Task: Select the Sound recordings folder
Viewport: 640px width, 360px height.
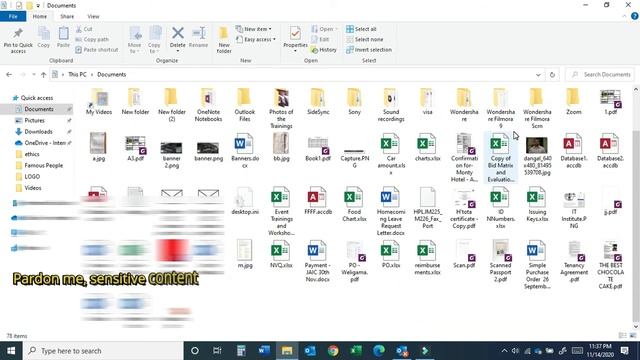Action: (x=391, y=105)
